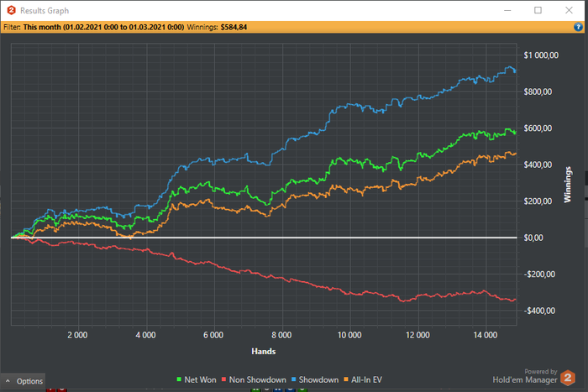
Task: Click the 10 000 hands axis label
Action: tap(349, 335)
